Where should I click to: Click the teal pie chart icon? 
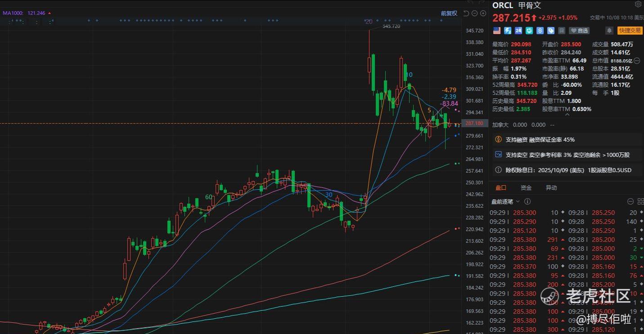click(x=529, y=31)
